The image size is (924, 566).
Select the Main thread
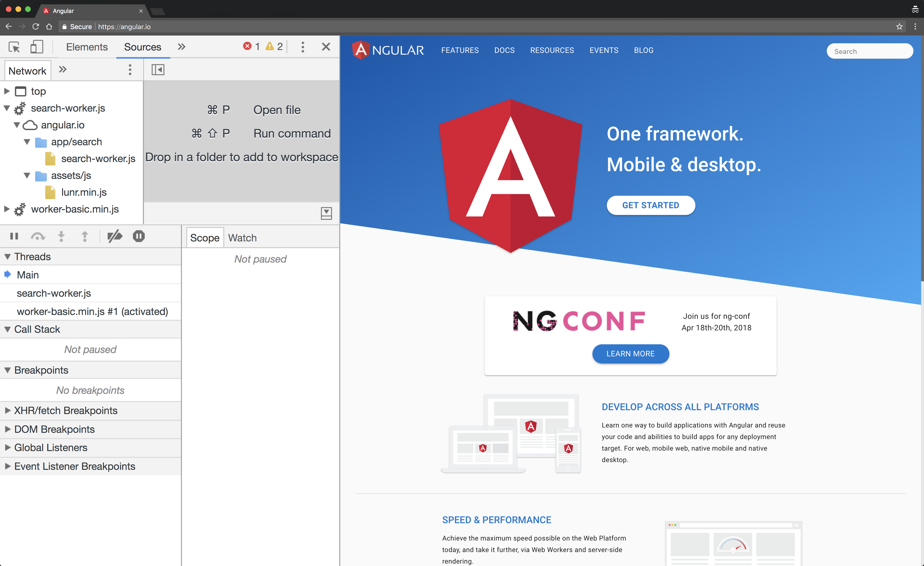[x=90, y=275]
